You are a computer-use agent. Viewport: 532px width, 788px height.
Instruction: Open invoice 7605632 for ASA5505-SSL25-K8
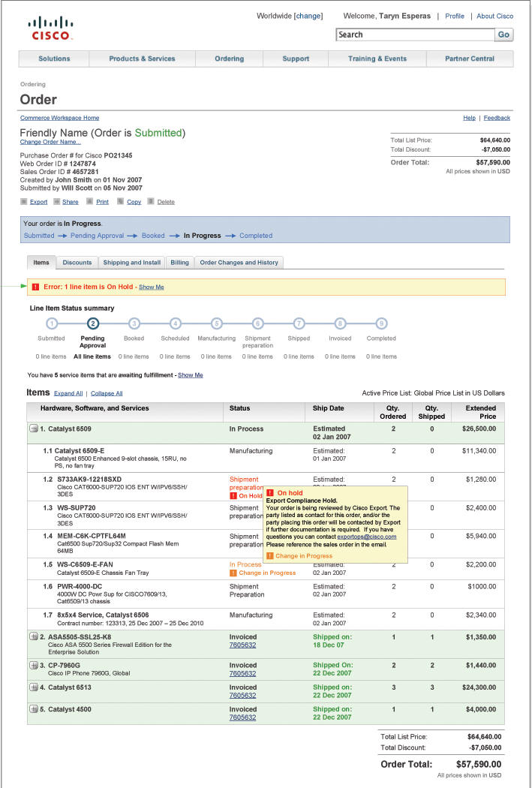pyautogui.click(x=242, y=645)
